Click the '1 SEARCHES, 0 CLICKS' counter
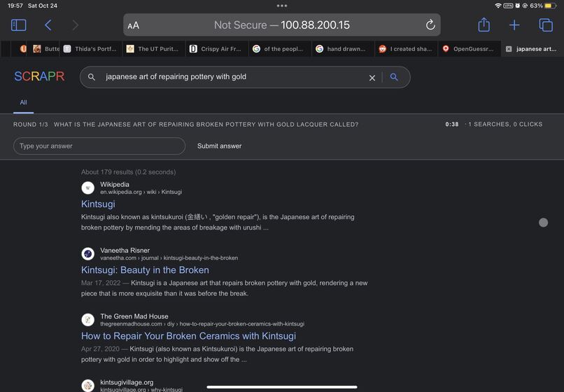Screen dimensions: 564x392 click(x=505, y=124)
